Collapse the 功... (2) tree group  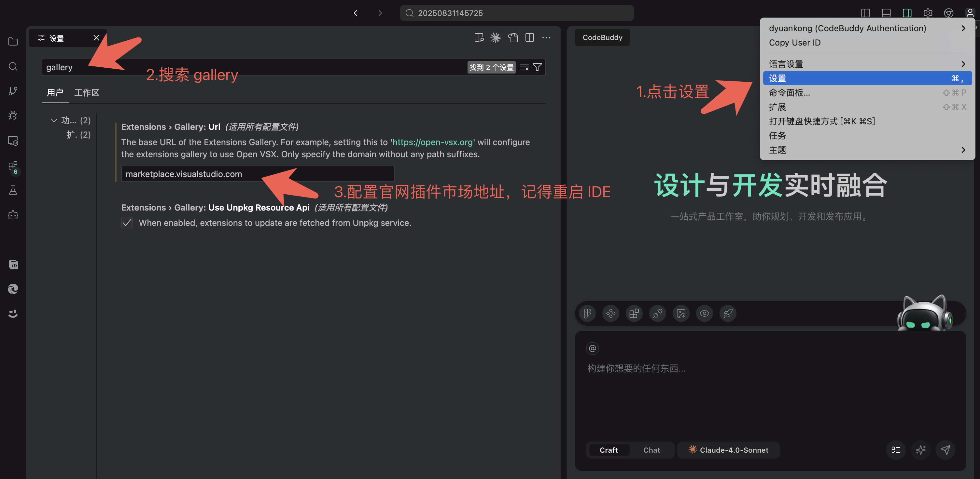(x=54, y=120)
